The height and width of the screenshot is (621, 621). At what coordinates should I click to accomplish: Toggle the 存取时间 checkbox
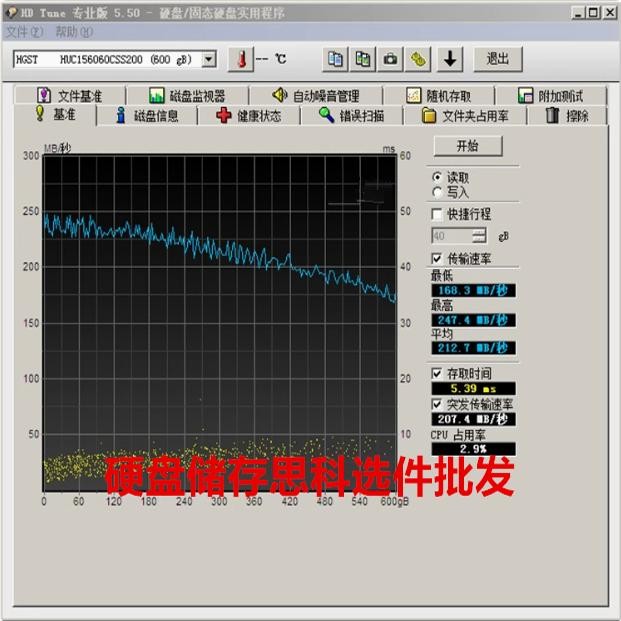(436, 373)
